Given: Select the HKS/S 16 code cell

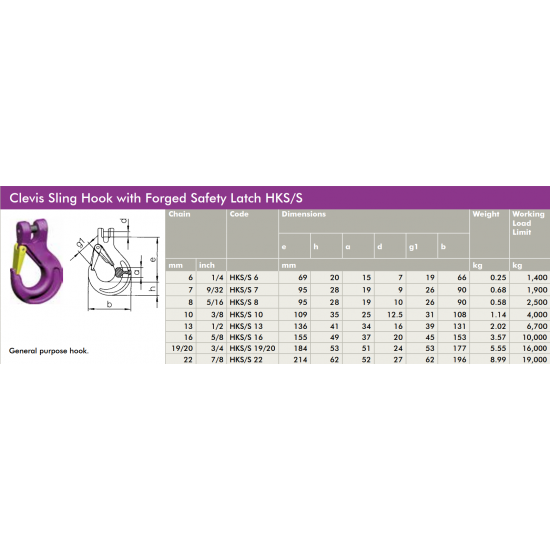Looking at the screenshot, I should (253, 337).
